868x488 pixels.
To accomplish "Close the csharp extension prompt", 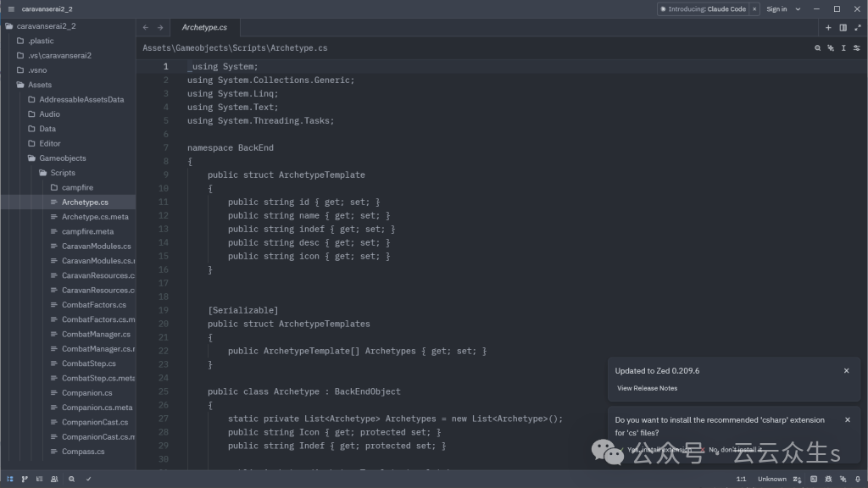I will coord(848,420).
